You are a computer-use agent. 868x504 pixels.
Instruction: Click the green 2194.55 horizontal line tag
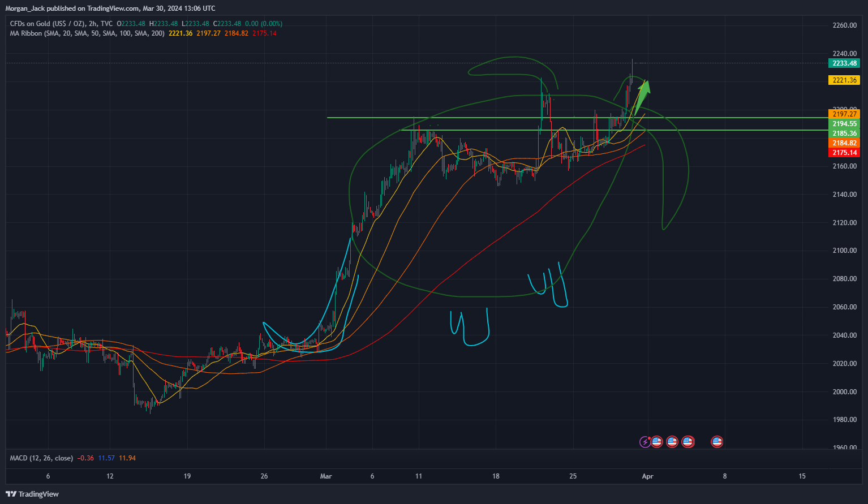844,124
